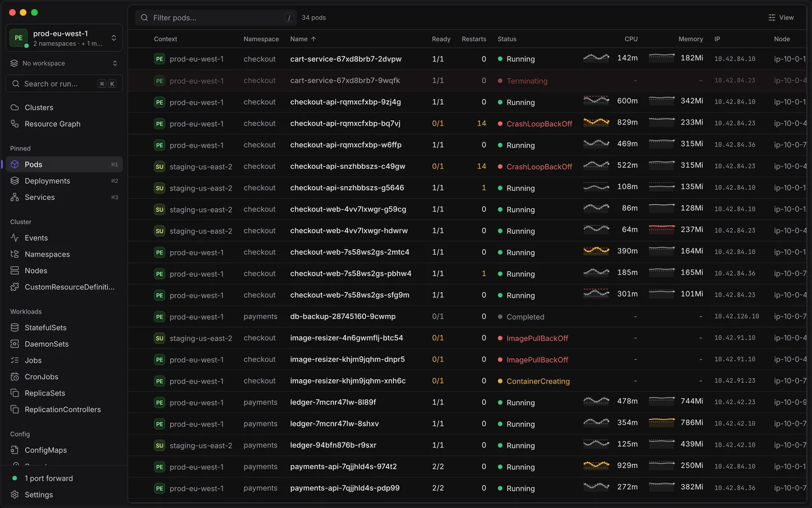Open the ConfigMaps icon

(15, 450)
